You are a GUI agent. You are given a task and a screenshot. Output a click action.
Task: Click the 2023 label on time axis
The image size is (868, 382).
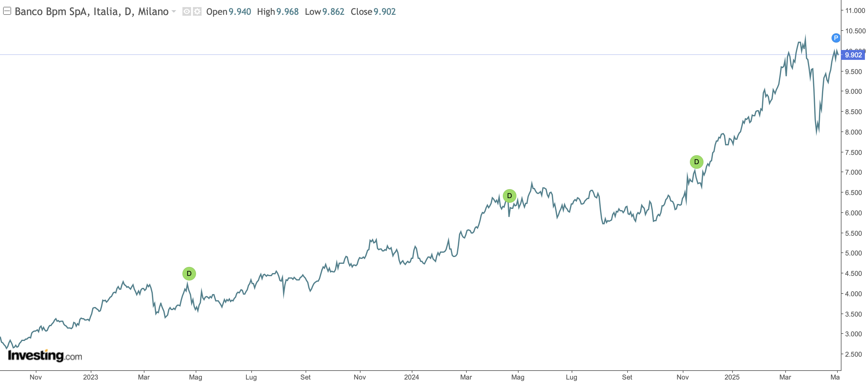(x=90, y=377)
